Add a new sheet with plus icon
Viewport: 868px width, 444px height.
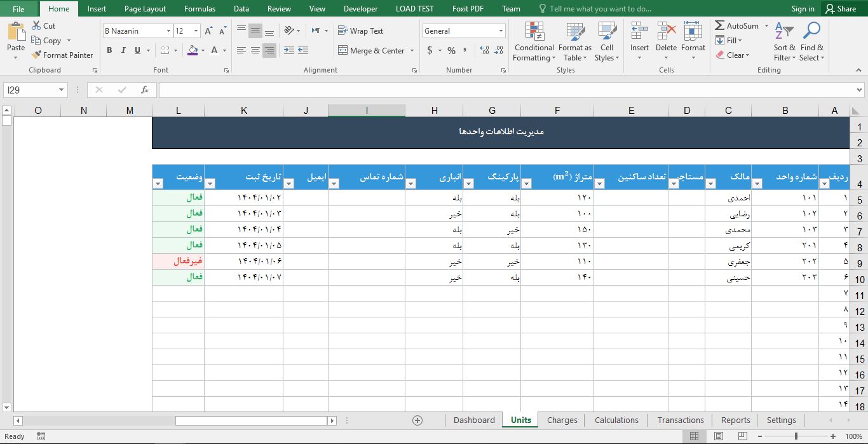pyautogui.click(x=417, y=420)
